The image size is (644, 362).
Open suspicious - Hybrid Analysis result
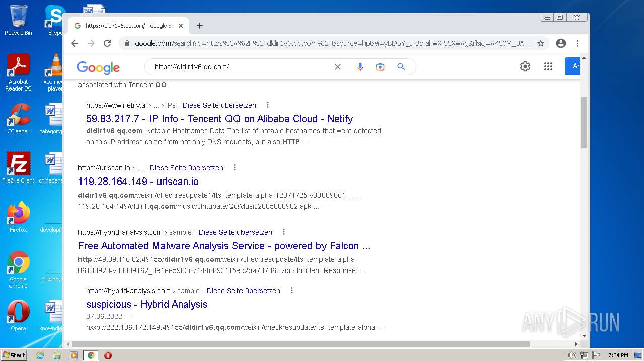pos(147,304)
